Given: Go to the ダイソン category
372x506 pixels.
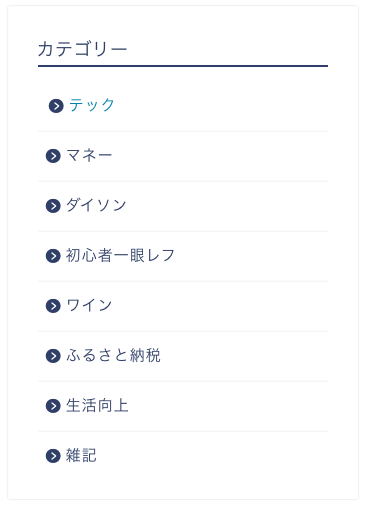Looking at the screenshot, I should pyautogui.click(x=96, y=205).
